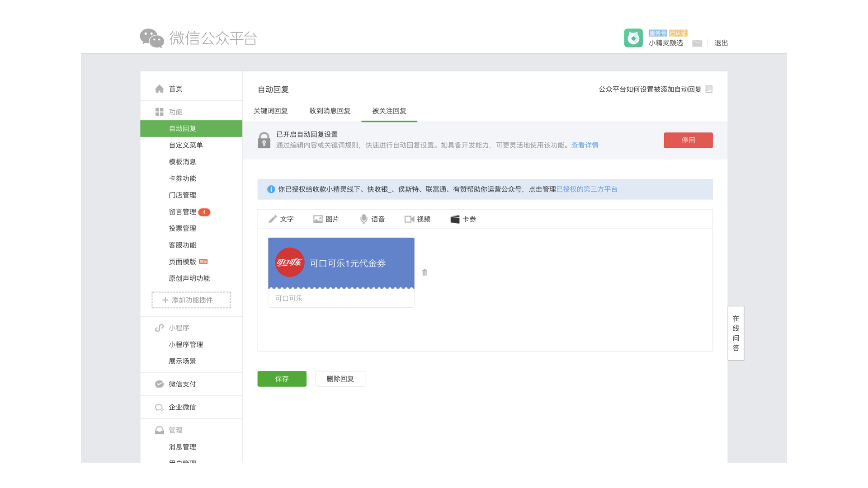Click the 微信支付 sidebar label

pyautogui.click(x=182, y=384)
